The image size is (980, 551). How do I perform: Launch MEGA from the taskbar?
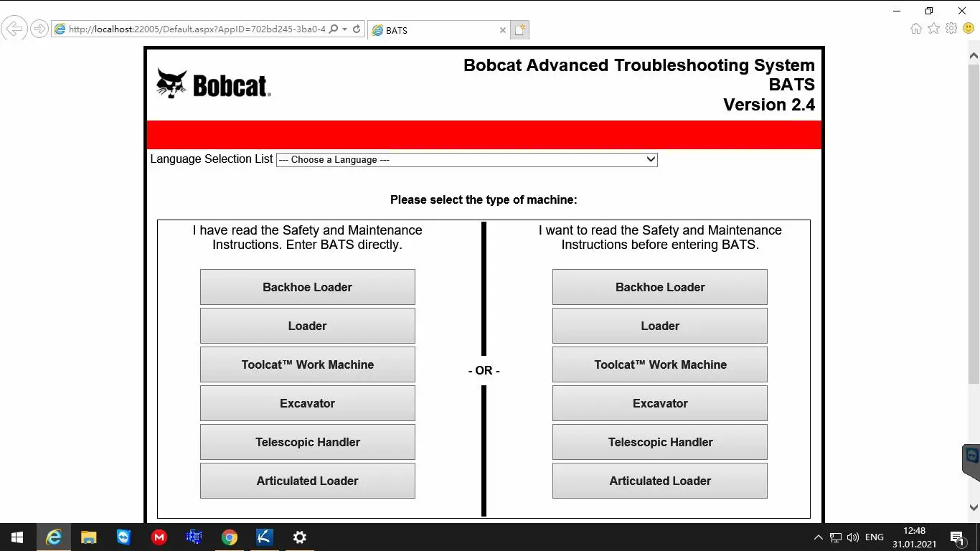tap(159, 537)
